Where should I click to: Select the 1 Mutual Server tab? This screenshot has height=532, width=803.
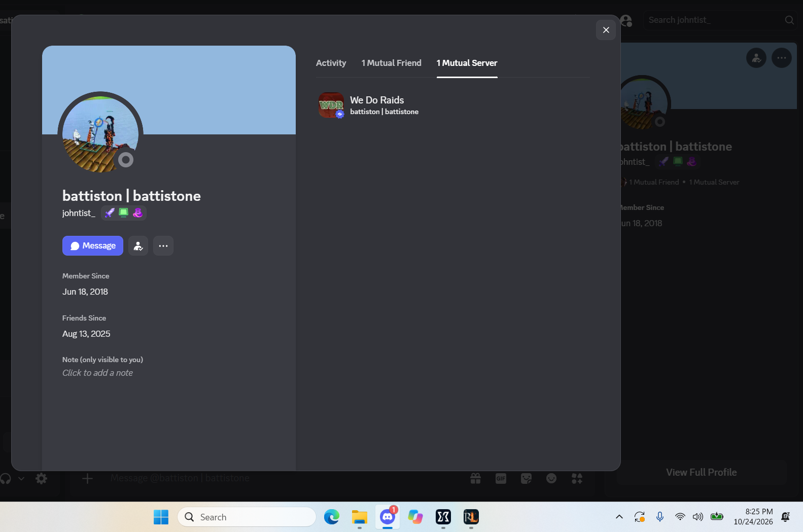(x=467, y=63)
